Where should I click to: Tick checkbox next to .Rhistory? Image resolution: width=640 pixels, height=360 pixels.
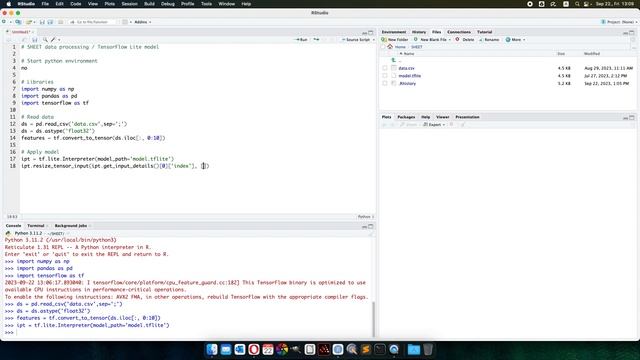pos(384,83)
